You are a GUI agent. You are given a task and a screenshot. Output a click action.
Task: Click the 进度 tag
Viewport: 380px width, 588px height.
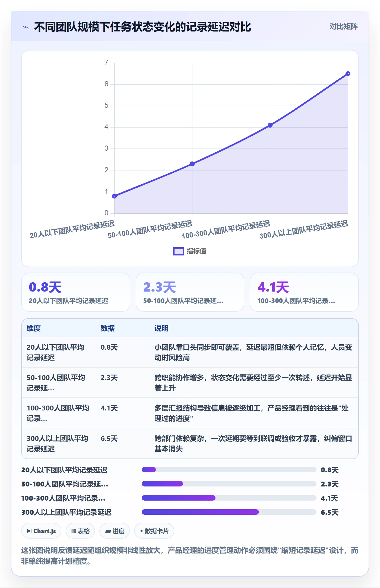click(115, 531)
